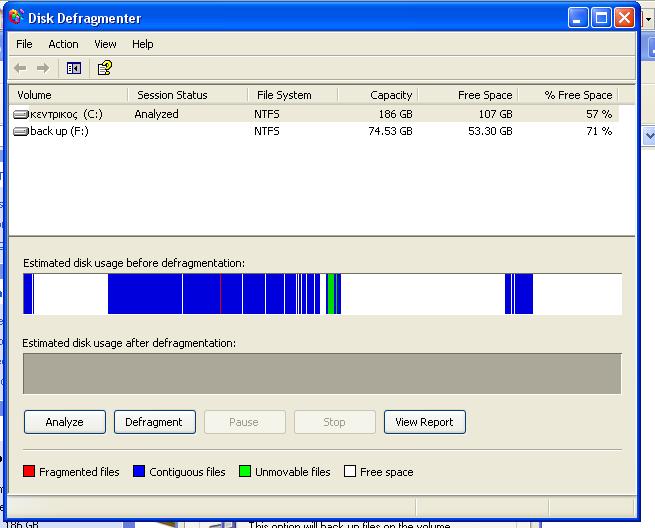655x528 pixels.
Task: Open the File menu
Action: 24,44
